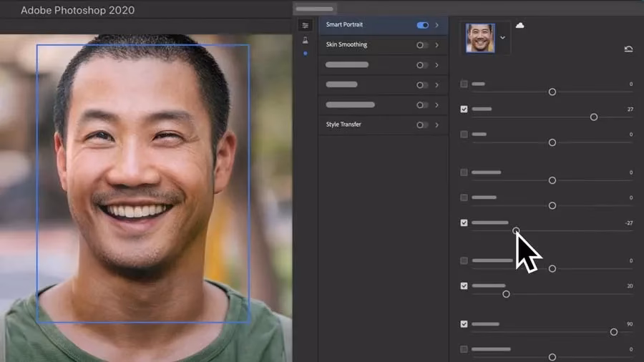Click the slider handle set to 20
Viewport: 644px width, 362px height.
506,294
